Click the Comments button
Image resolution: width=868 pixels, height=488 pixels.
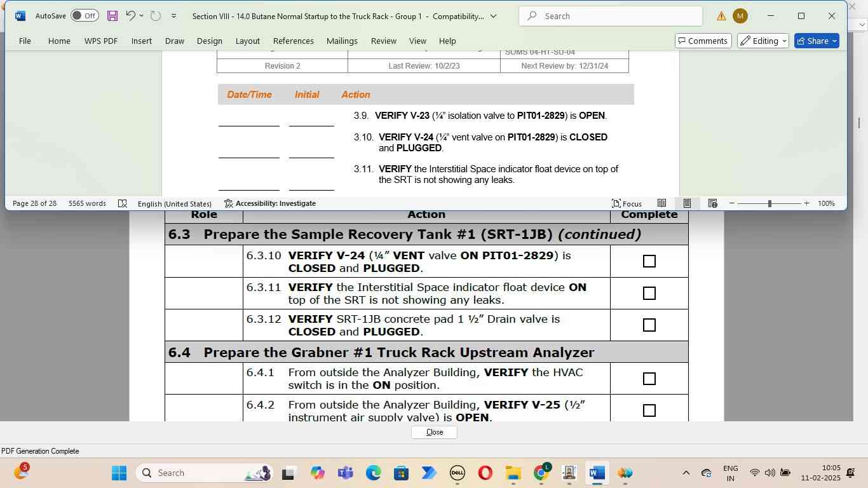[703, 41]
